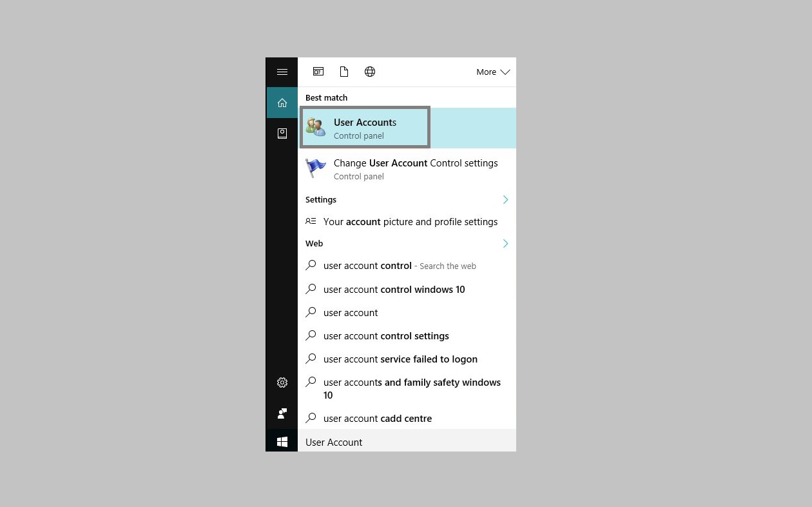Search web for user account control
Screen dimensions: 812x507
click(407, 266)
